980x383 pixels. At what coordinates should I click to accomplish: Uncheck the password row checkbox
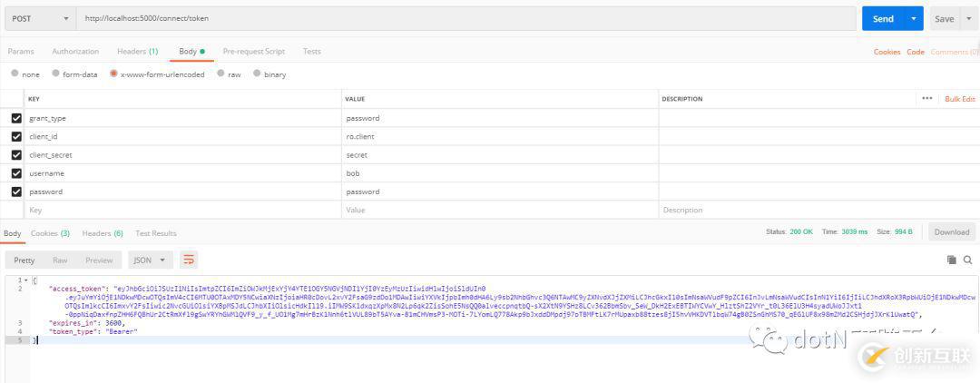click(16, 191)
